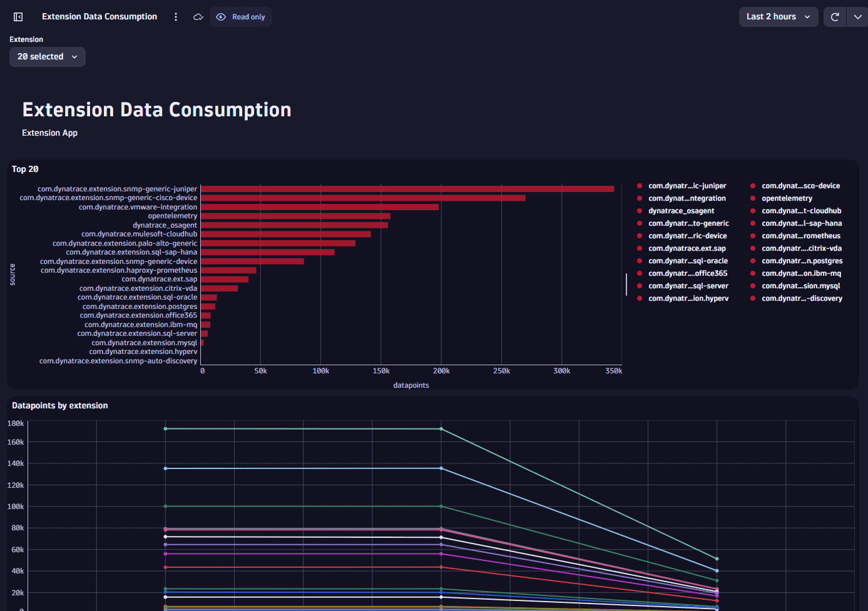Open the Extension 20 selected dropdown
This screenshot has height=611, width=868.
[x=48, y=57]
